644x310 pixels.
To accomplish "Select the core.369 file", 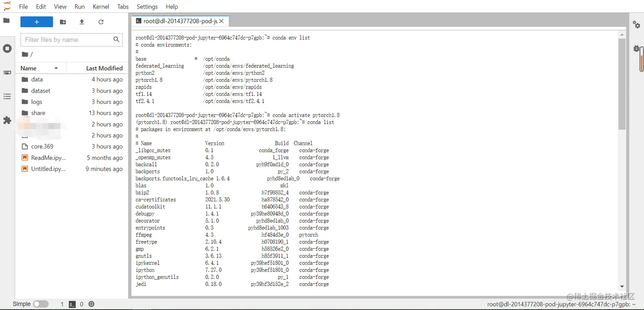I will click(72, 146).
